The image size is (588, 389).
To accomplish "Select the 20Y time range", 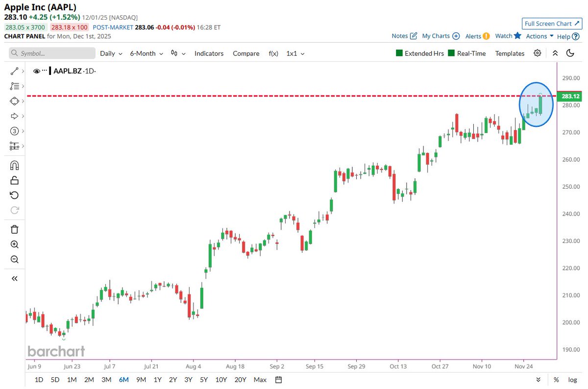I will [x=240, y=380].
